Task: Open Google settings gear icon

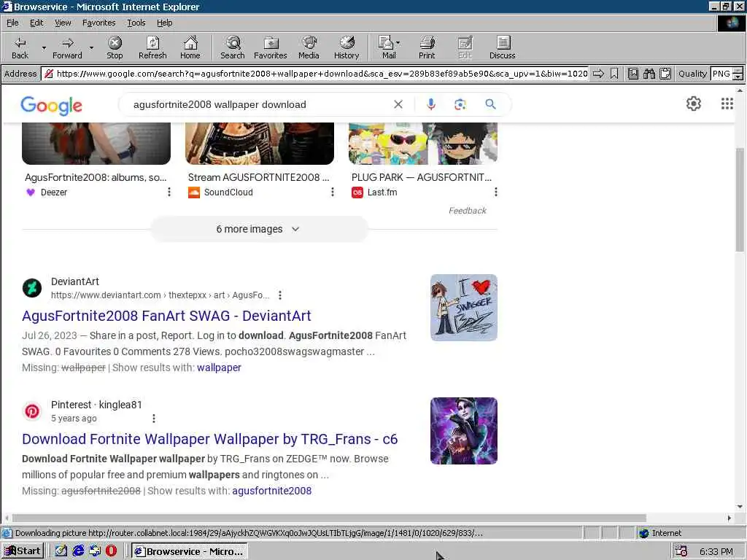Action: click(694, 104)
